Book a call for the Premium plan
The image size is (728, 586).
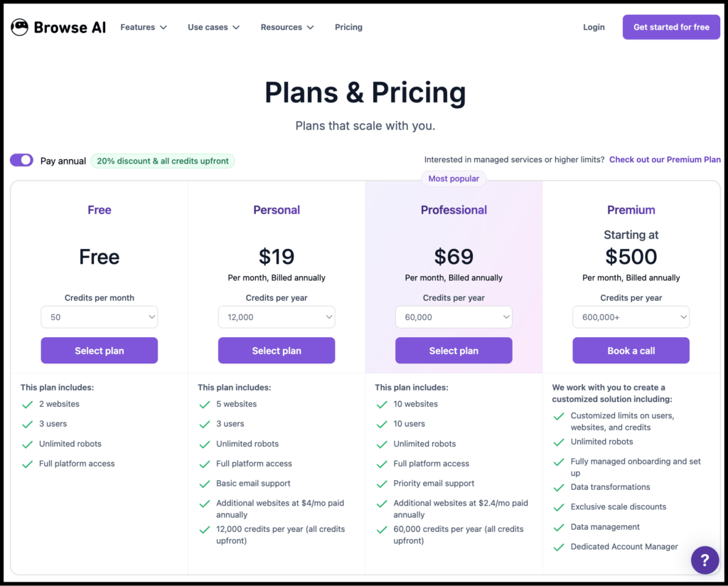631,350
